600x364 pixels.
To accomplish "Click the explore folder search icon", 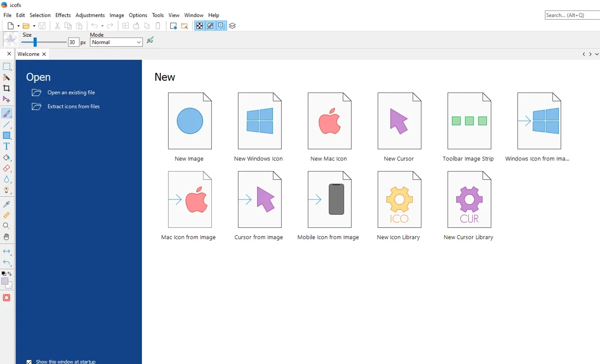I will (184, 26).
